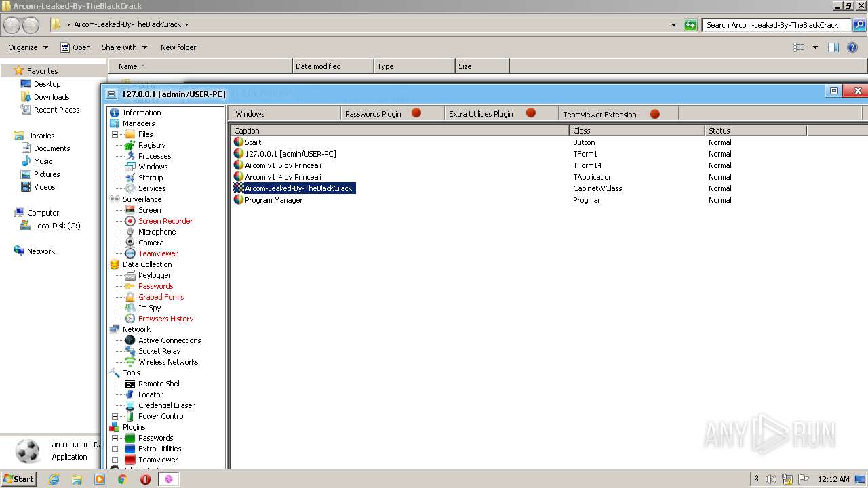
Task: Sort list by Class column header
Action: coord(637,131)
